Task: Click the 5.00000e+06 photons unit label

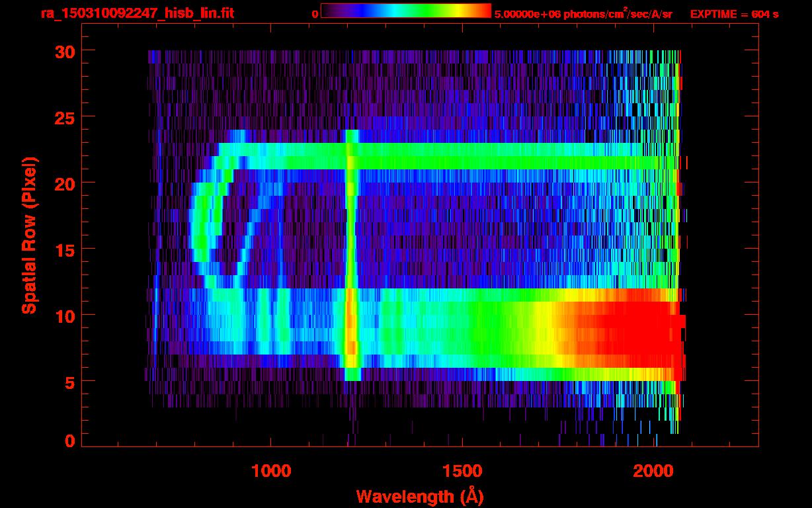Action: click(583, 14)
